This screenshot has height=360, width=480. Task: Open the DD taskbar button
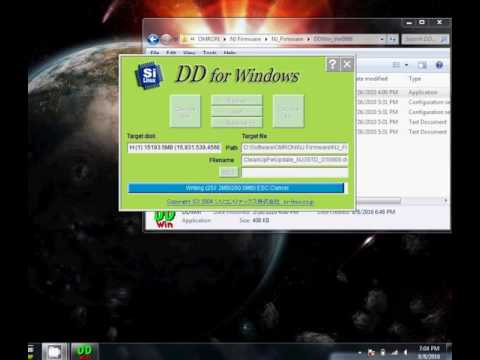[84, 352]
